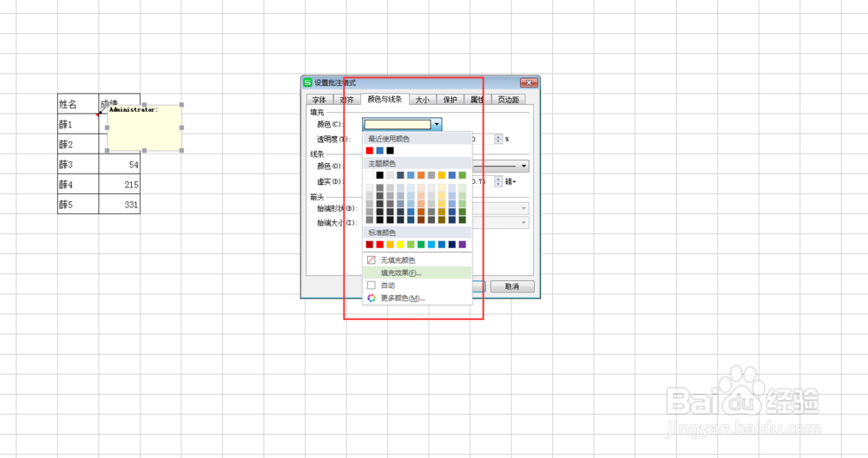Select cell with value 331

click(120, 204)
